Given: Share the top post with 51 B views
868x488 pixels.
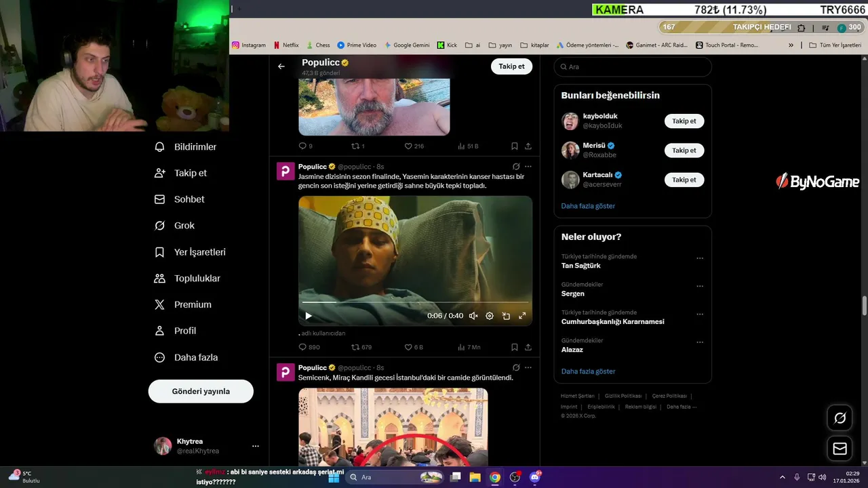Looking at the screenshot, I should click(x=528, y=146).
